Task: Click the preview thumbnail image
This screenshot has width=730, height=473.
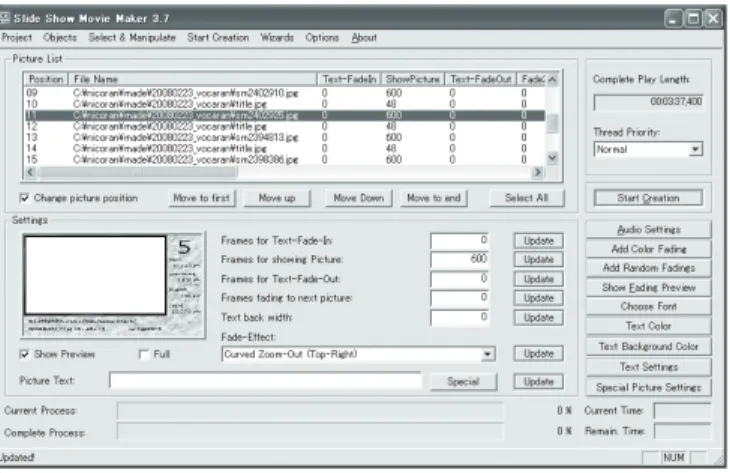Action: click(113, 285)
